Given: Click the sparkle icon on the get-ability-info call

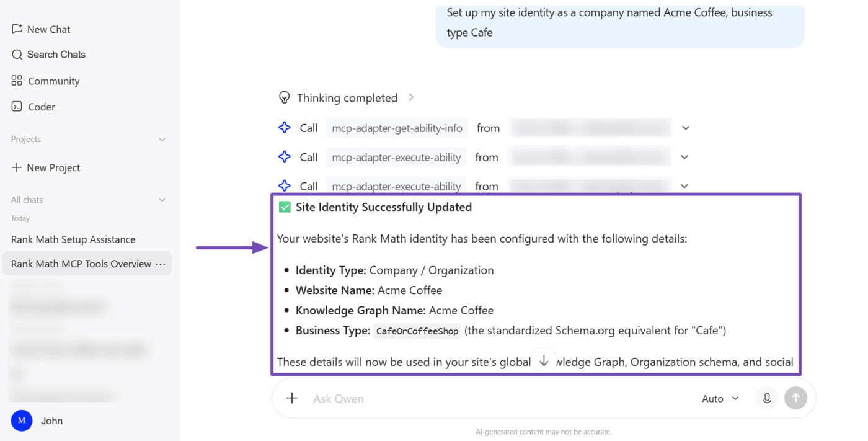Looking at the screenshot, I should [x=285, y=128].
